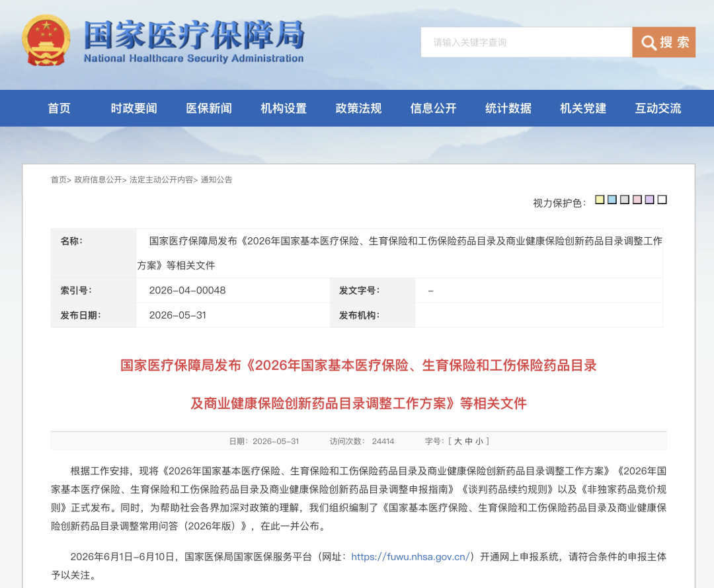Click the national emblem logo

pyautogui.click(x=46, y=40)
